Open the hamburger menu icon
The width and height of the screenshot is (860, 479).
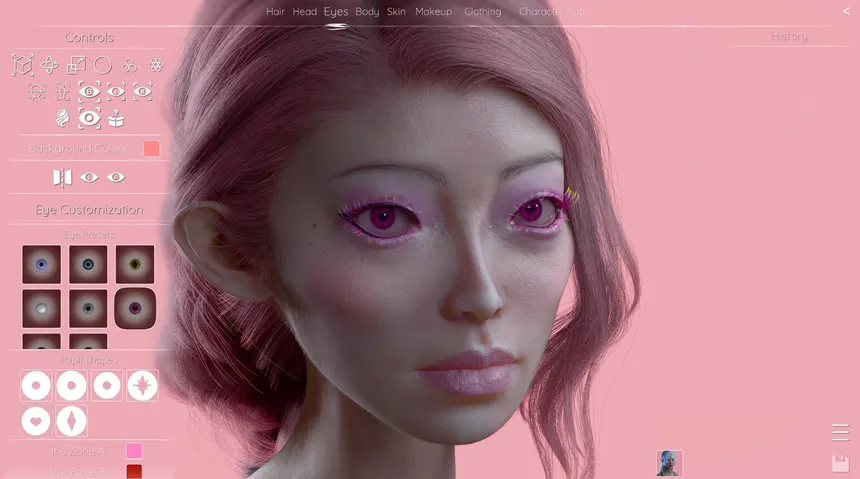click(840, 432)
